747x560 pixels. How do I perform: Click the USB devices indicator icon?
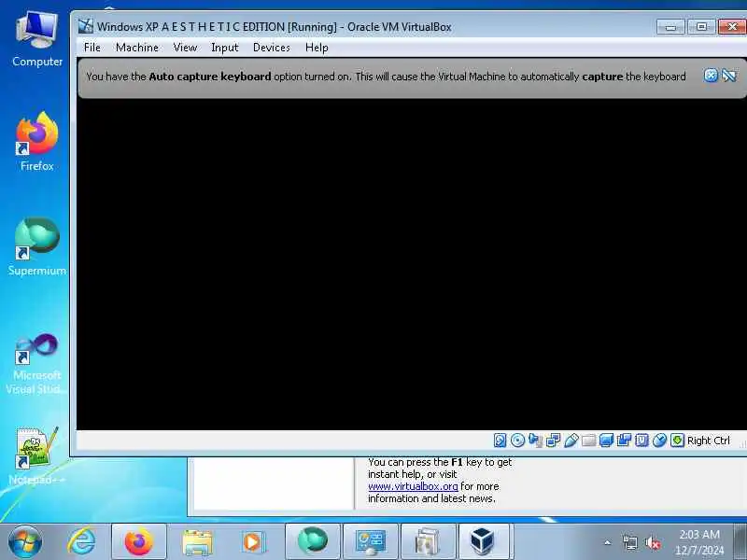coord(571,441)
